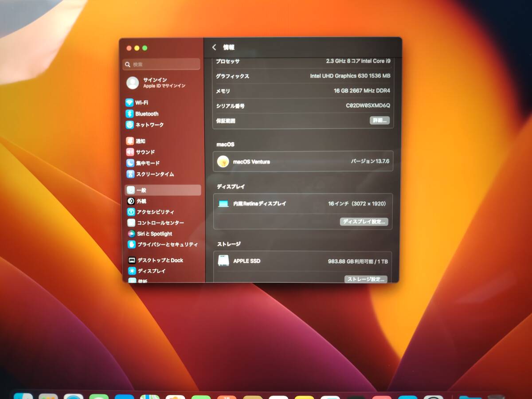532x399 pixels.
Task: Click the Apple ID avatar icon
Action: tap(133, 83)
